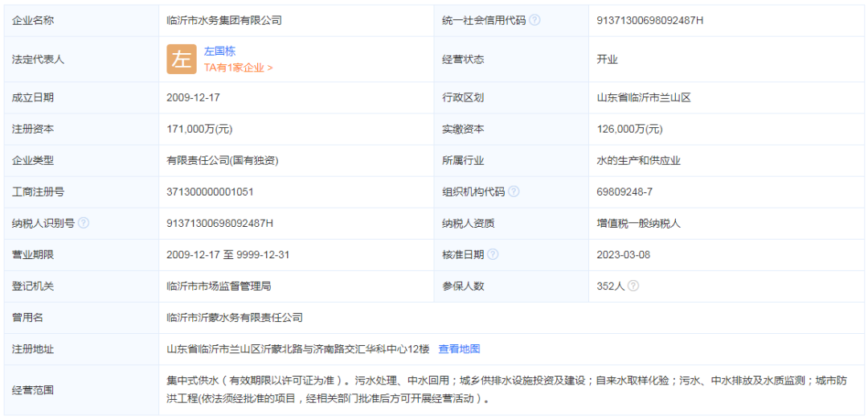The width and height of the screenshot is (868, 420).
Task: Click the 实缴资本 label cell
Action: pos(511,129)
